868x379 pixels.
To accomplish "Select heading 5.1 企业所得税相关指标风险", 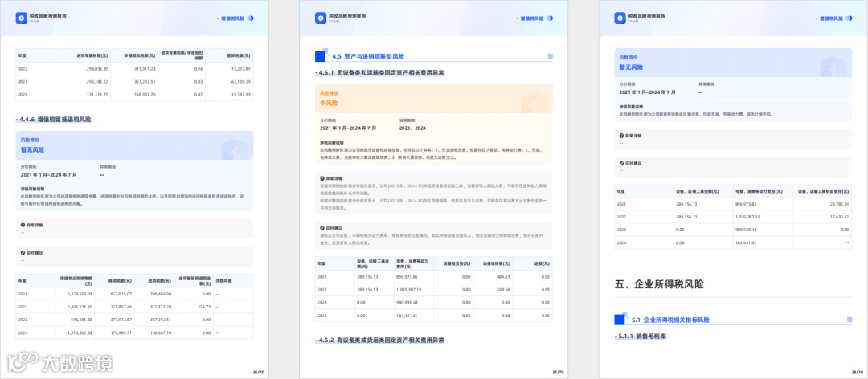I will pyautogui.click(x=670, y=320).
